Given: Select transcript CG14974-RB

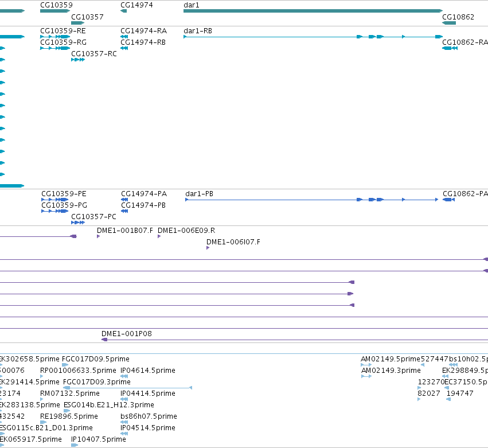Looking at the screenshot, I should (143, 42).
